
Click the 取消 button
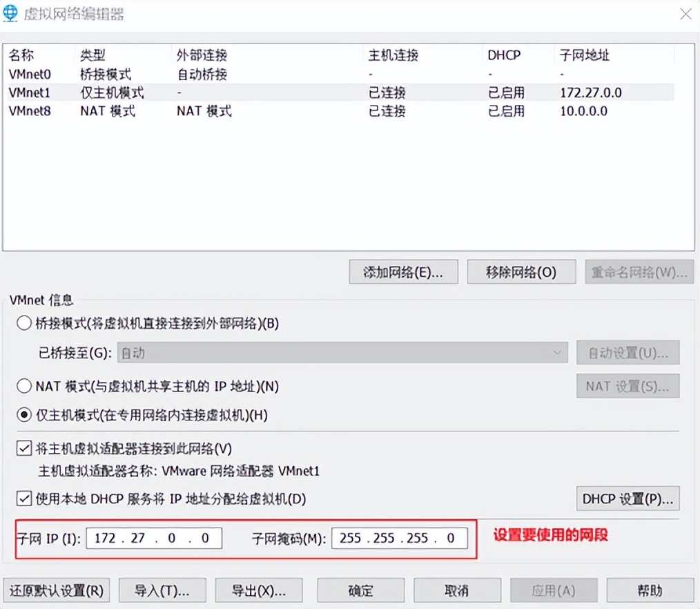click(x=457, y=590)
